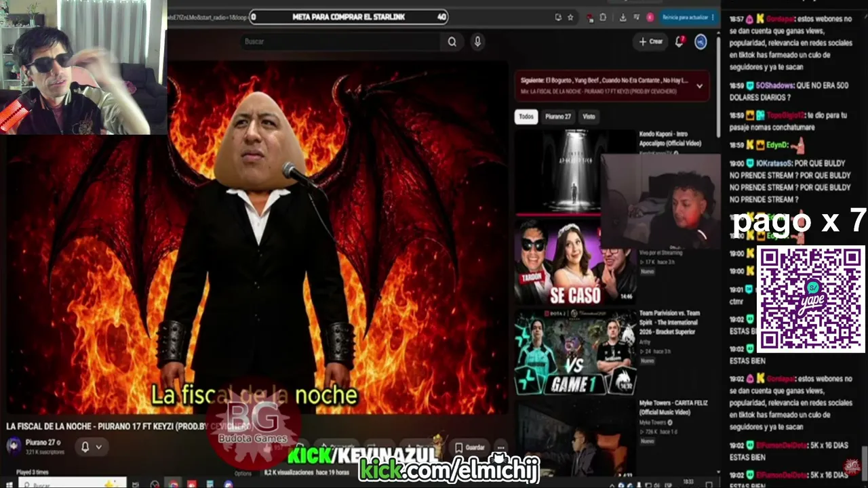Click the IOKratasoS chat username
868x488 pixels.
pyautogui.click(x=774, y=163)
